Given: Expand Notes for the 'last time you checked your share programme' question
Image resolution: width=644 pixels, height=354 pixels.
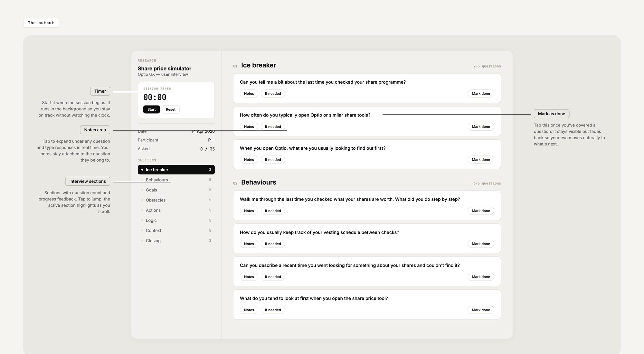Looking at the screenshot, I should (x=249, y=94).
